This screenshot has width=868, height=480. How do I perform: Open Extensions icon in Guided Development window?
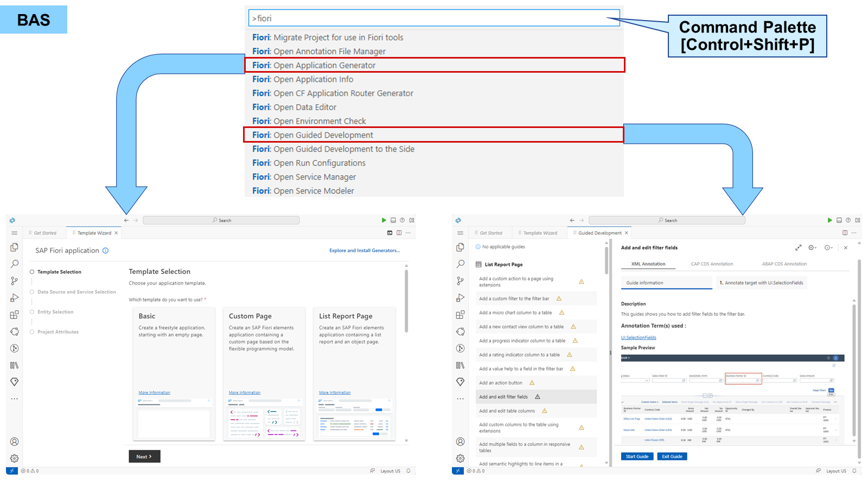[x=461, y=315]
